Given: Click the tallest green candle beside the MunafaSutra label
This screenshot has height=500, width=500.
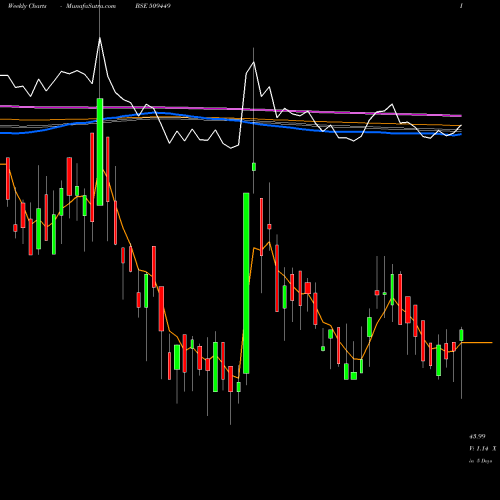Looking at the screenshot, I should (x=100, y=152).
